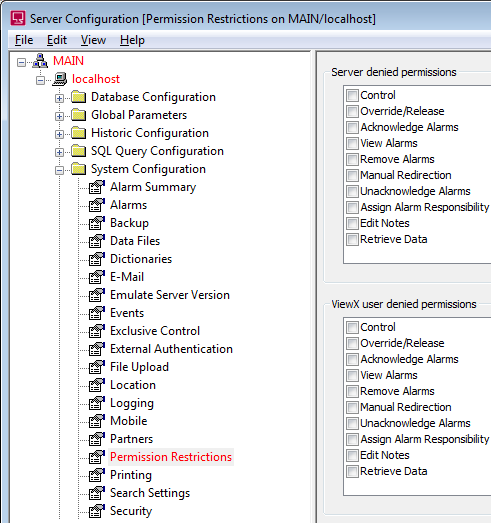Enable server denied Control permission checkbox

tap(352, 95)
